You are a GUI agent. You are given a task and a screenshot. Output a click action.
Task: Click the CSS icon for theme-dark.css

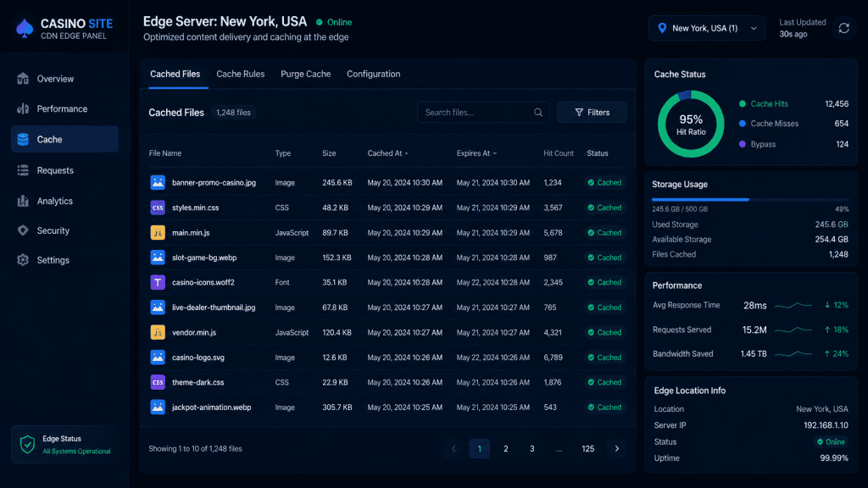158,382
